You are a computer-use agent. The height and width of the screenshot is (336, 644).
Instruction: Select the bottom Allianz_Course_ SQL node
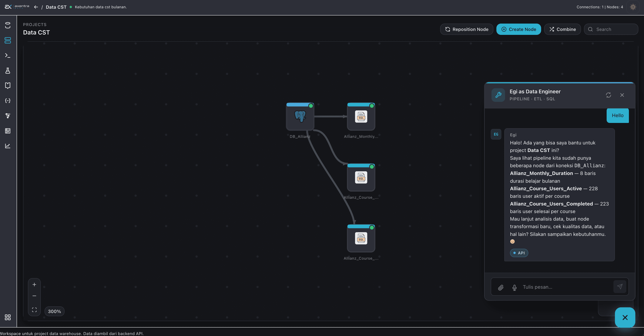point(361,239)
